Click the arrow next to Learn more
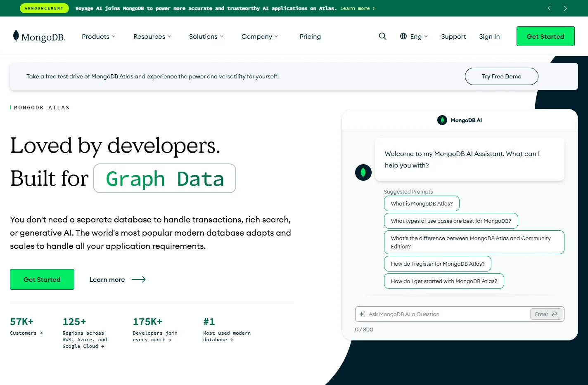588x385 pixels. pos(139,279)
